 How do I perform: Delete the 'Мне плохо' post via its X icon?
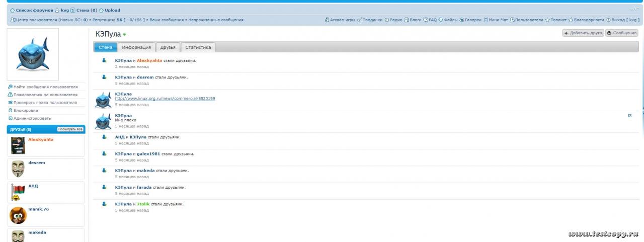click(630, 116)
